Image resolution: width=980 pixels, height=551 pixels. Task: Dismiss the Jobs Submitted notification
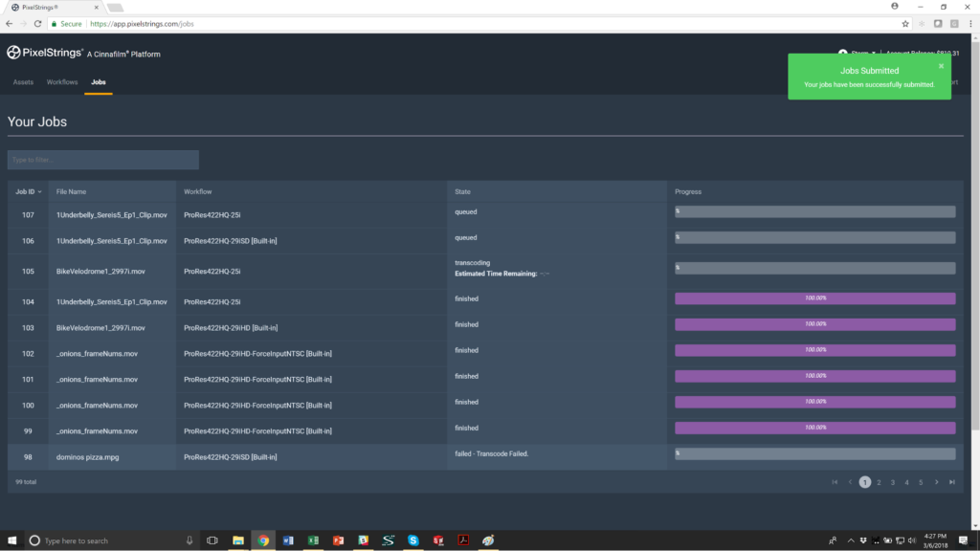click(x=941, y=66)
